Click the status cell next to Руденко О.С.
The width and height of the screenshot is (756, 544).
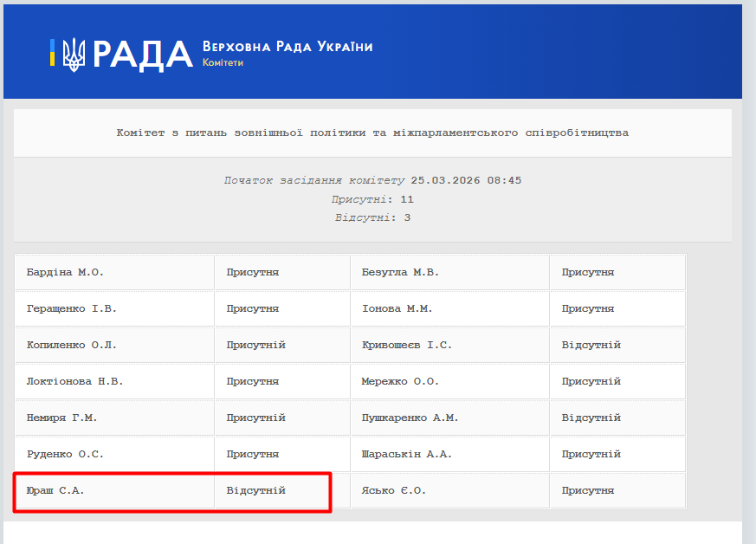[x=282, y=454]
